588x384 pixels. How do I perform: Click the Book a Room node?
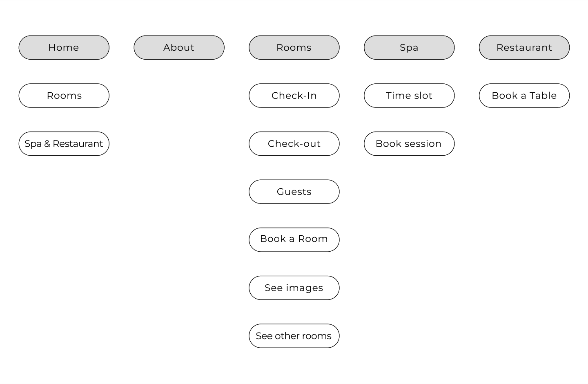[x=294, y=240]
